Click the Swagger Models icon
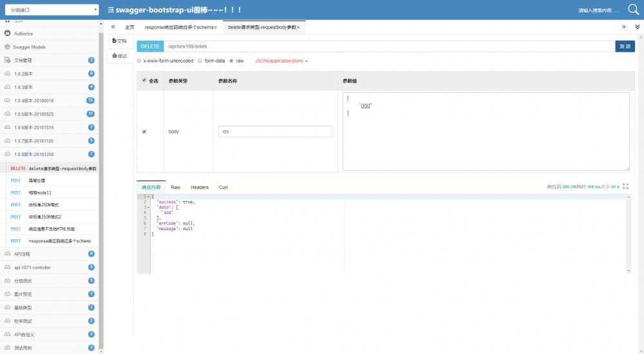Viewport: 644px width, 354px height. 7,46
